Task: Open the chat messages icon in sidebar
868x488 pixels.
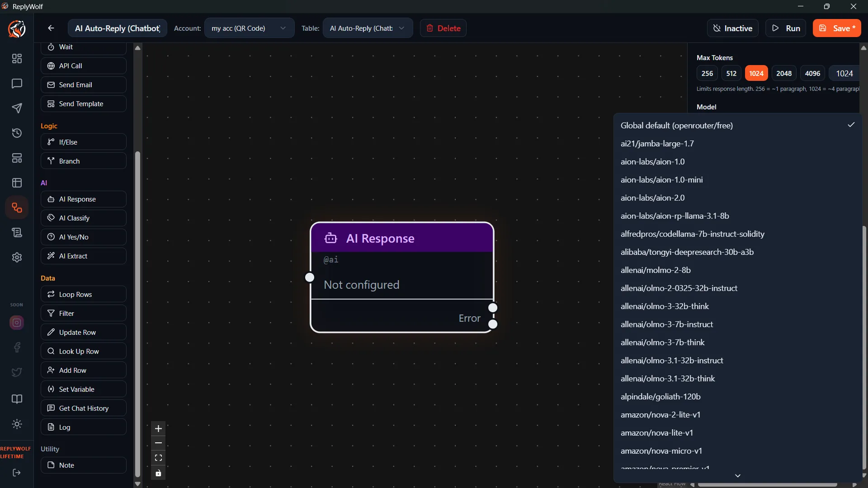Action: [x=17, y=84]
